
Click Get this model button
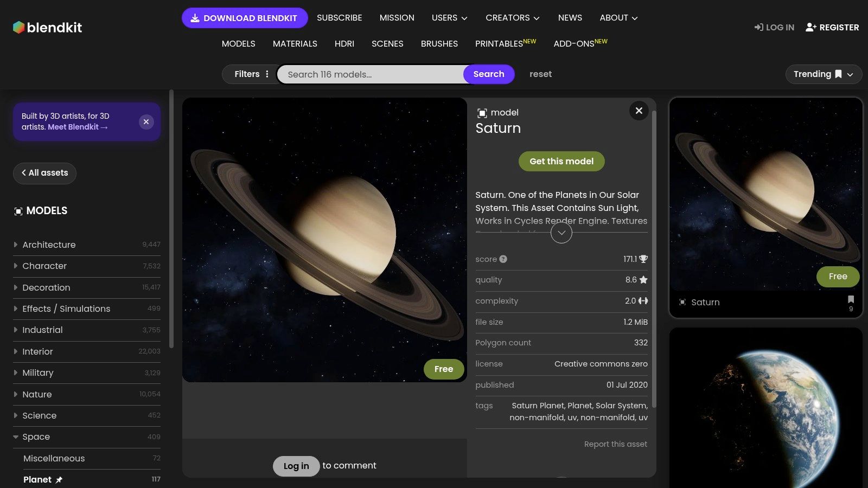click(561, 162)
